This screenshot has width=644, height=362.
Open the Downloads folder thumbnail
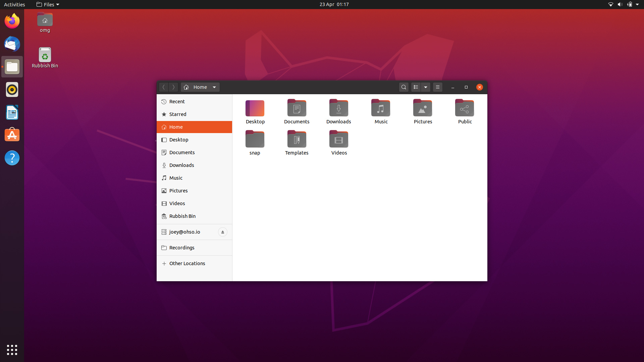click(338, 108)
